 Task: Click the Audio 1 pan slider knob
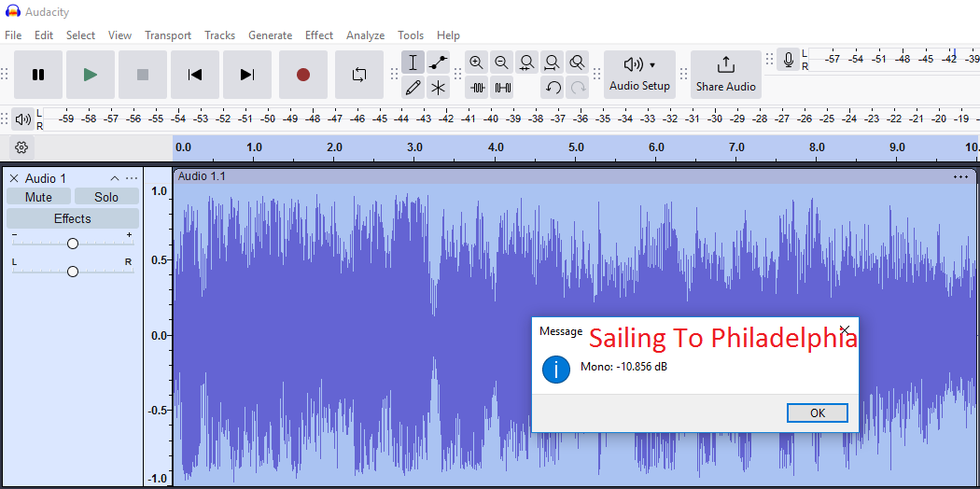pyautogui.click(x=73, y=271)
